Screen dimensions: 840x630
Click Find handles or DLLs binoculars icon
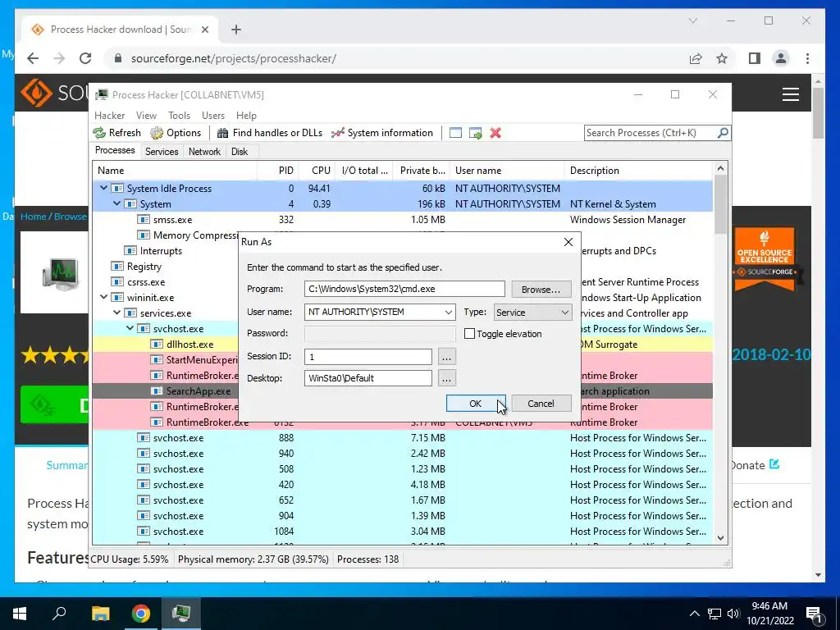click(223, 133)
